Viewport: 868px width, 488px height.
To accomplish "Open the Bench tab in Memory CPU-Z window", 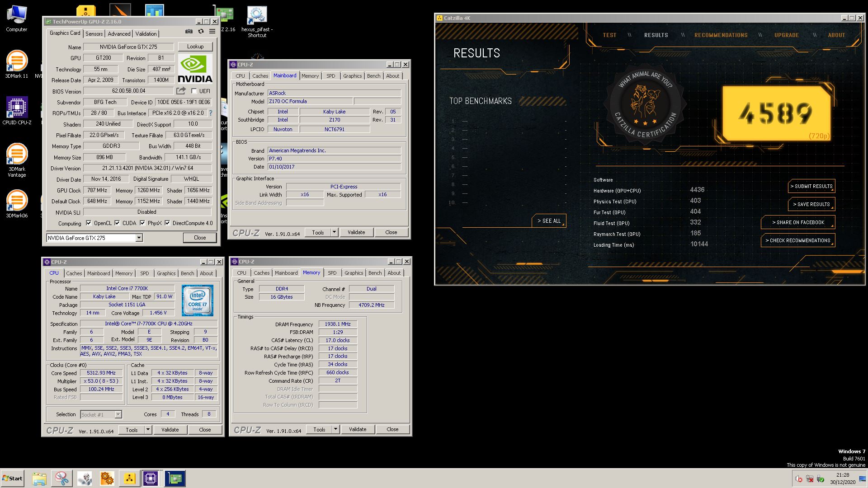I will click(x=375, y=273).
